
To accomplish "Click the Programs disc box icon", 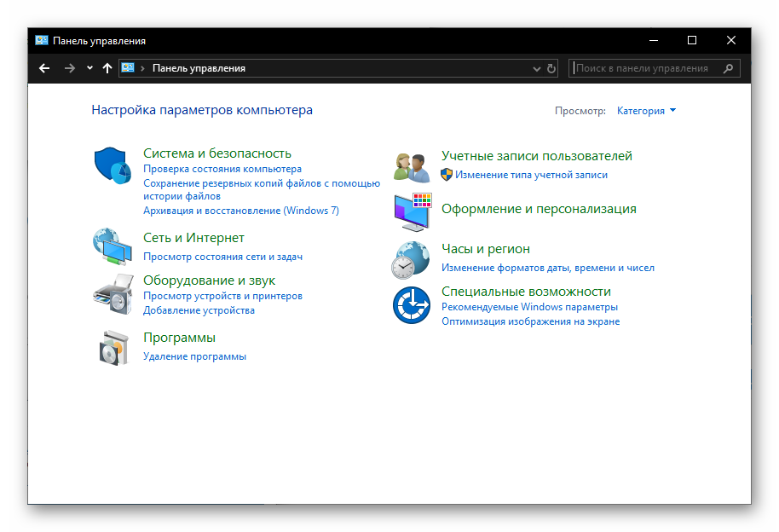I will click(113, 348).
